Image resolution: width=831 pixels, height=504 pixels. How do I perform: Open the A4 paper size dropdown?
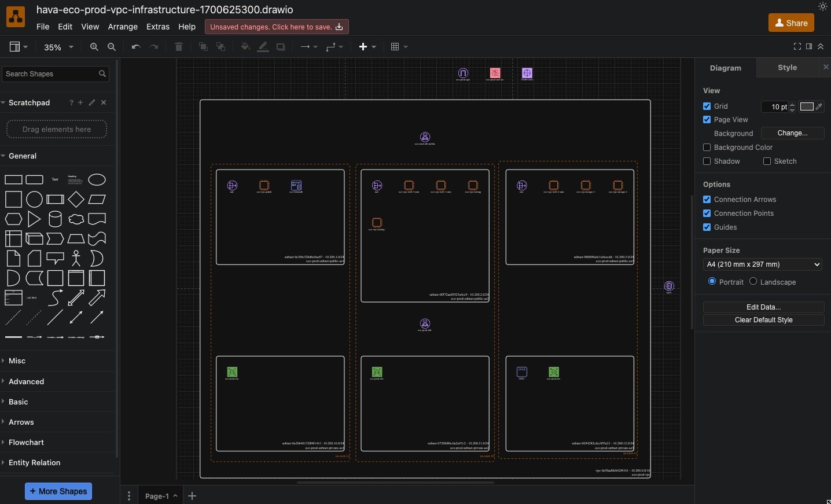[x=762, y=264]
